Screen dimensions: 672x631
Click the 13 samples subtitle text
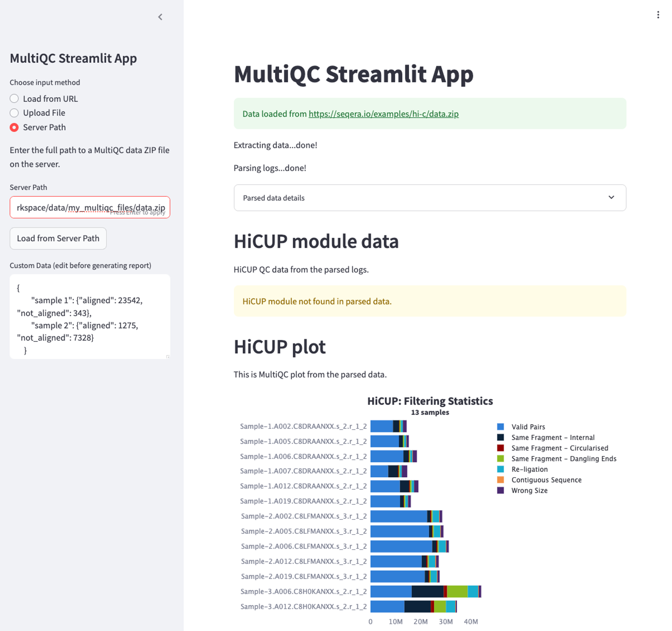coord(430,413)
